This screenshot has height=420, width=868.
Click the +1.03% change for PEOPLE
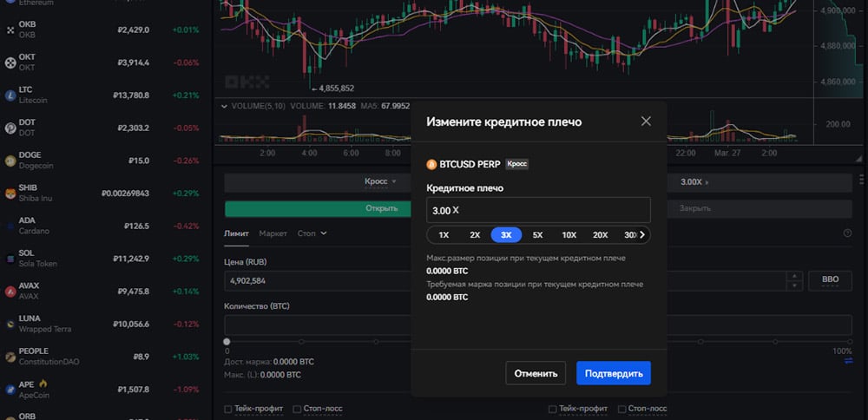tap(186, 357)
